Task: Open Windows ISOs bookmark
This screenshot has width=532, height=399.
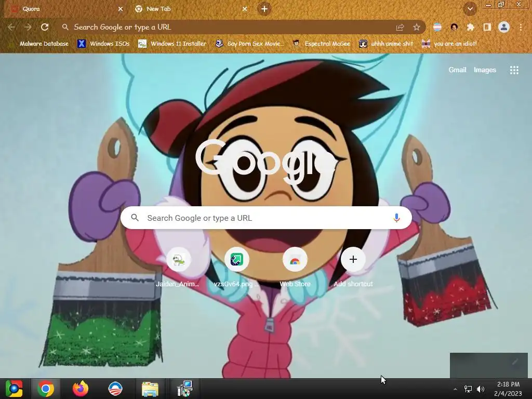Action: 103,44
